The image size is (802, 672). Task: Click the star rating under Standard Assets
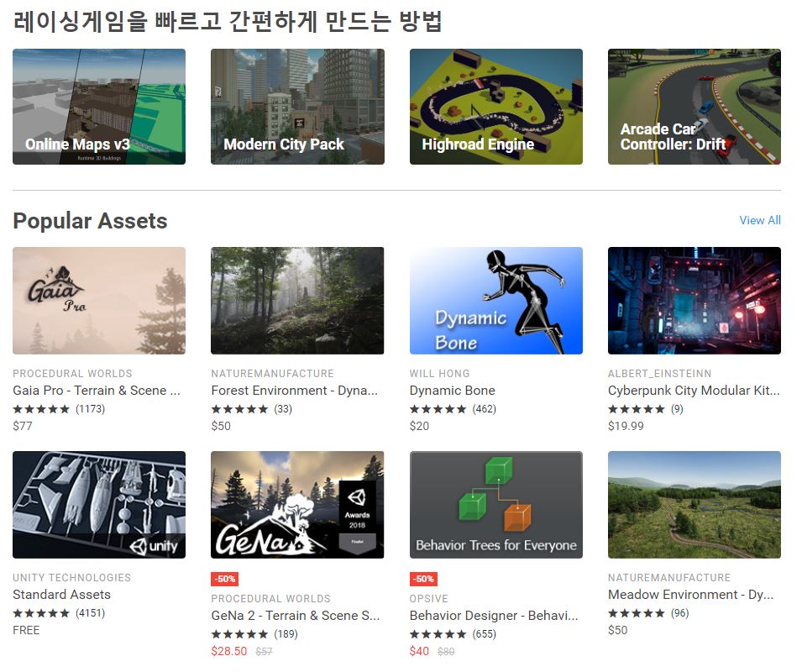point(41,613)
